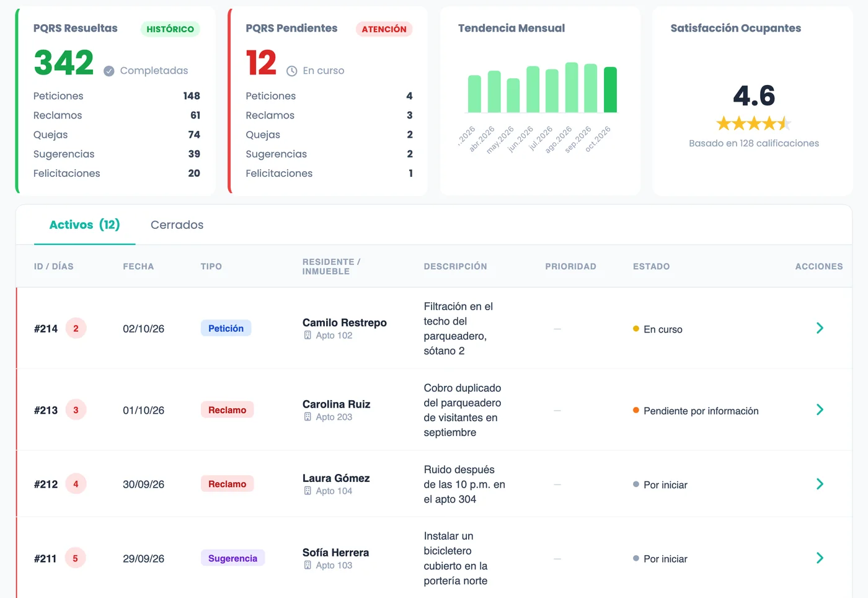The height and width of the screenshot is (598, 868).
Task: Click the date 30/09/26
Action: tap(144, 484)
